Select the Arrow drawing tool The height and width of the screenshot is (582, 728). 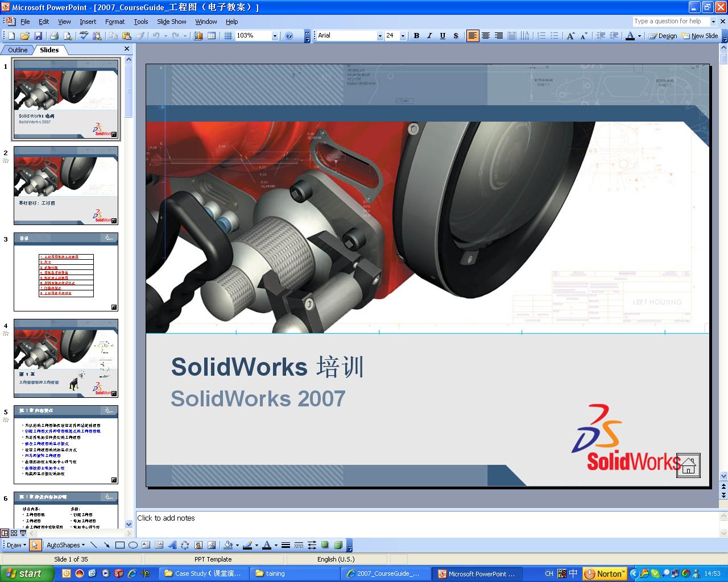107,545
